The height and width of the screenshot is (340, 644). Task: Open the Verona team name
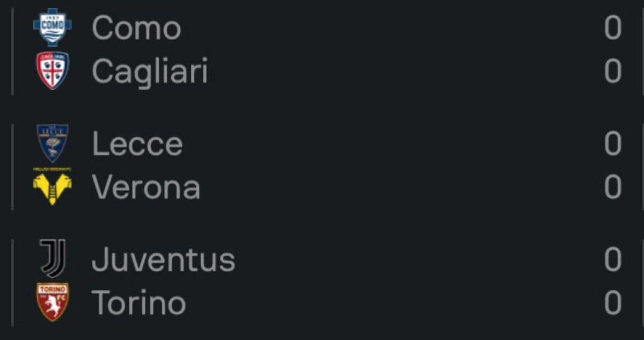(146, 187)
